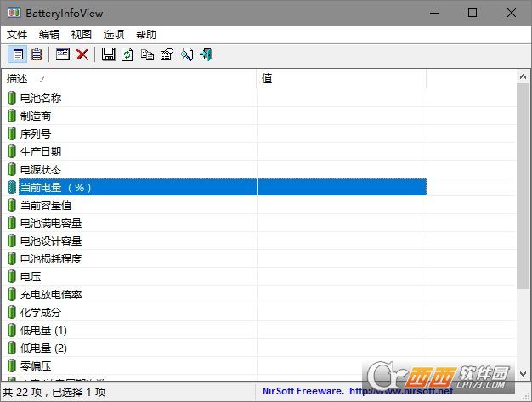Click battery icon beside 化学成分

click(x=12, y=312)
